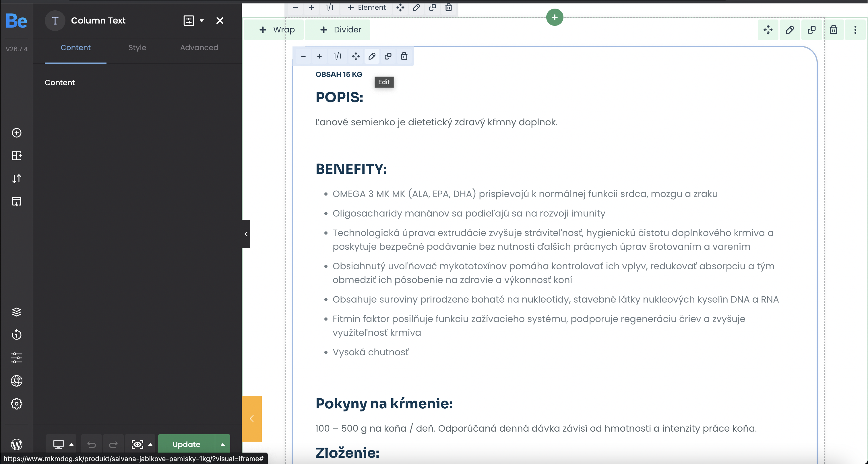Screen dimensions: 868x464
Task: Click the top wrap edit pencil icon
Action: (416, 7)
